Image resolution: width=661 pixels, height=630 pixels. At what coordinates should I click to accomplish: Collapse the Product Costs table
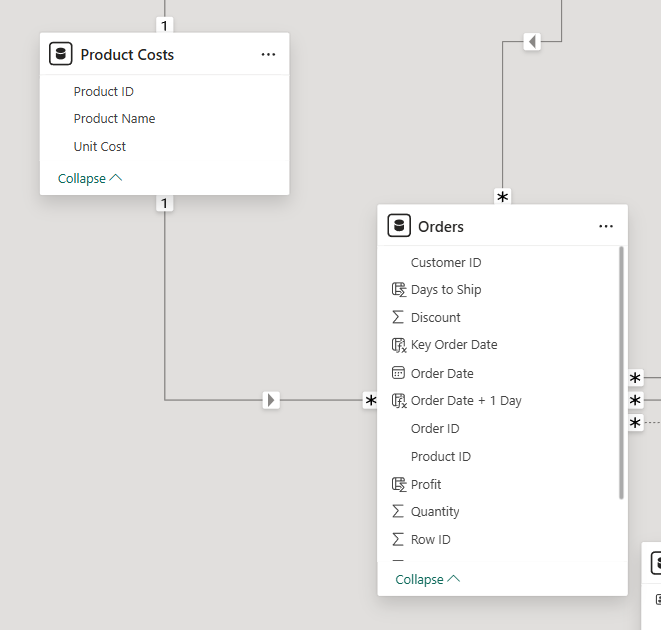[90, 178]
